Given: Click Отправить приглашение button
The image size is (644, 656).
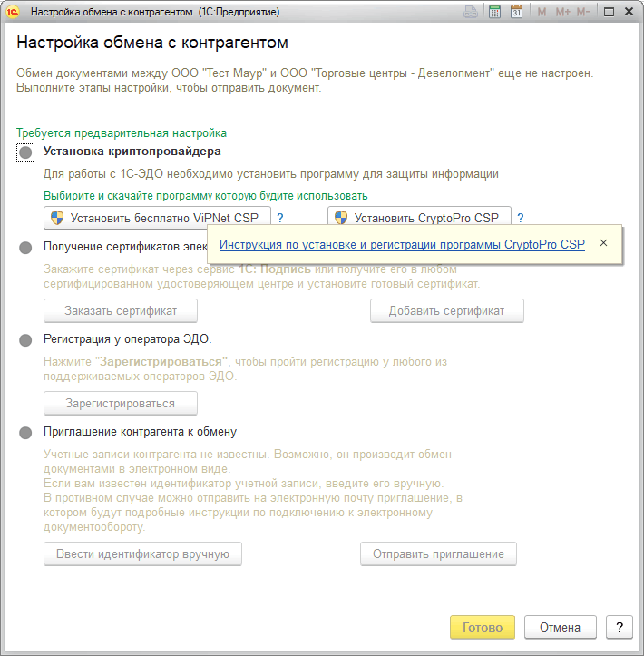Looking at the screenshot, I should coord(438,553).
